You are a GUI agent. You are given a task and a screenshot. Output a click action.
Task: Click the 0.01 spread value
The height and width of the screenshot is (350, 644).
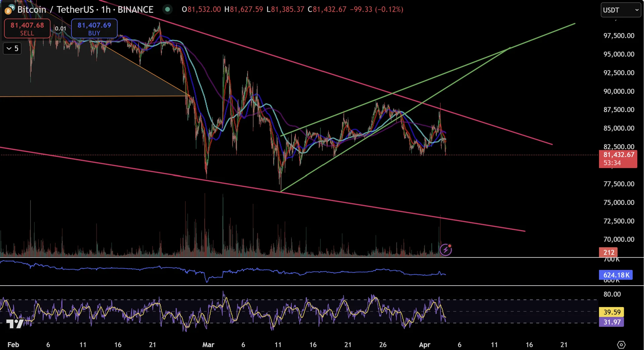pos(60,28)
